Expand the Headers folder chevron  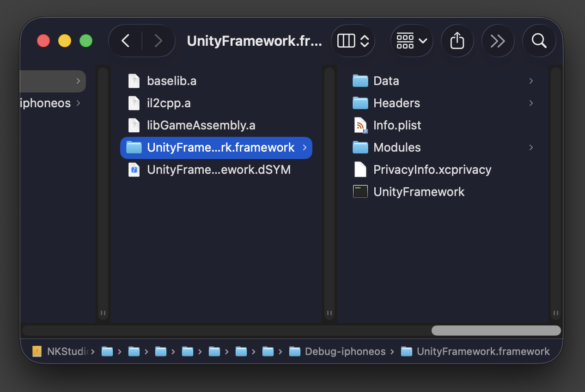531,103
